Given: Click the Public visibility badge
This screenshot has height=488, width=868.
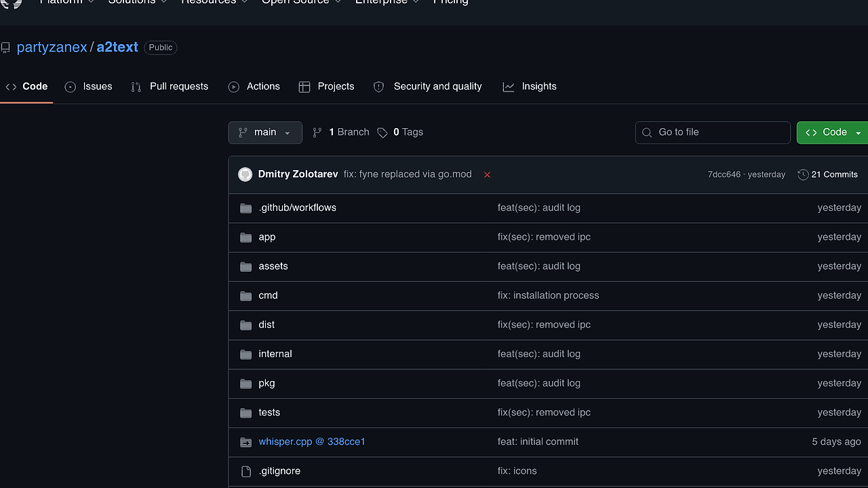Looking at the screenshot, I should click(x=161, y=47).
